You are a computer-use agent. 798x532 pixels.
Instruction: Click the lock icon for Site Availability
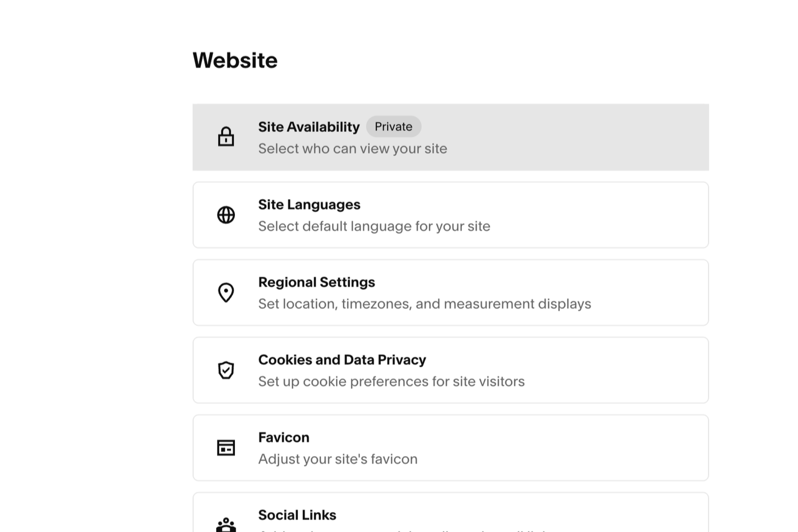tap(226, 136)
